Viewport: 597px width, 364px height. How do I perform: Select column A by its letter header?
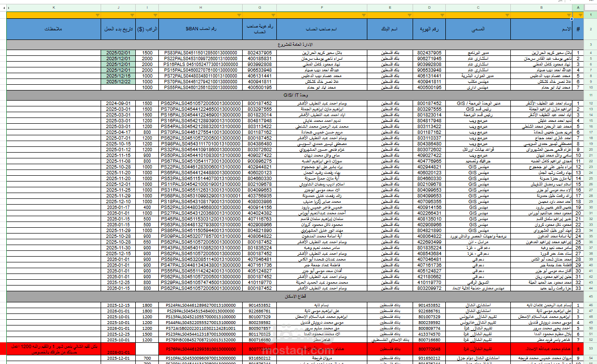pos(578,7)
